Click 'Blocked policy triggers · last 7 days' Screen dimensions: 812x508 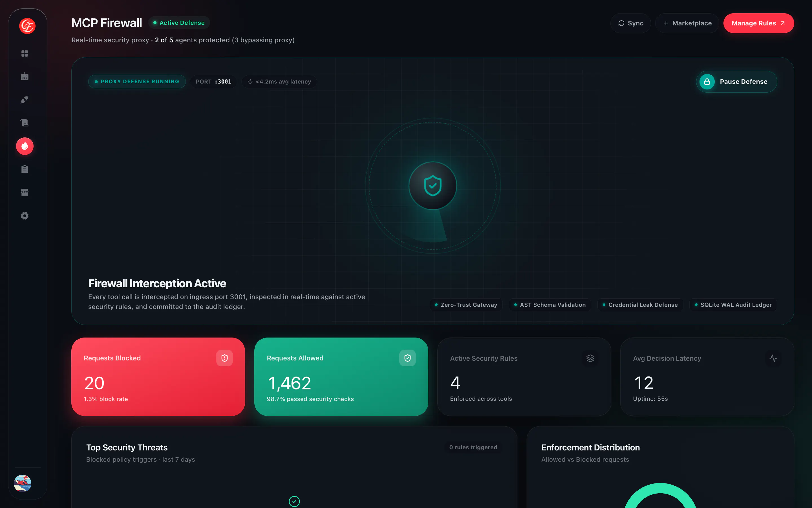point(141,459)
